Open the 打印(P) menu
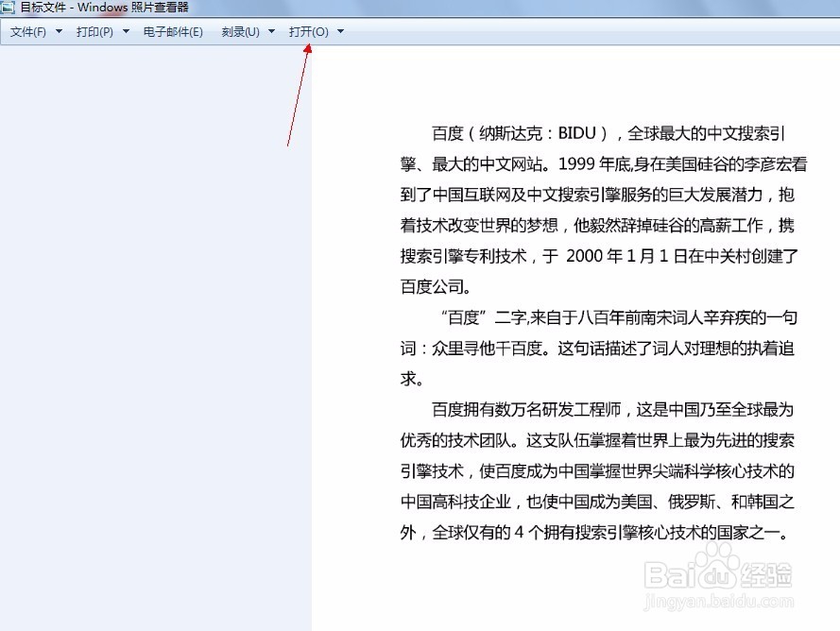 pyautogui.click(x=94, y=31)
